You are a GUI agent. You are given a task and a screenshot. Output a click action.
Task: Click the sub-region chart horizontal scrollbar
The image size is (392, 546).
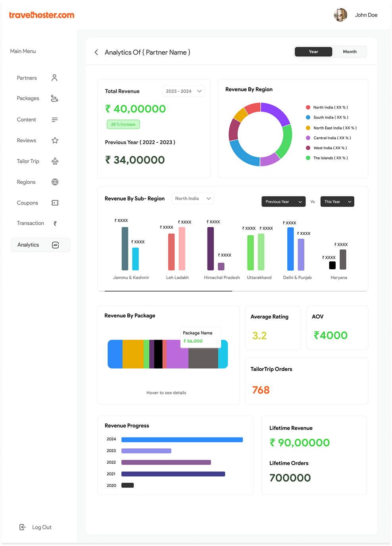168,291
